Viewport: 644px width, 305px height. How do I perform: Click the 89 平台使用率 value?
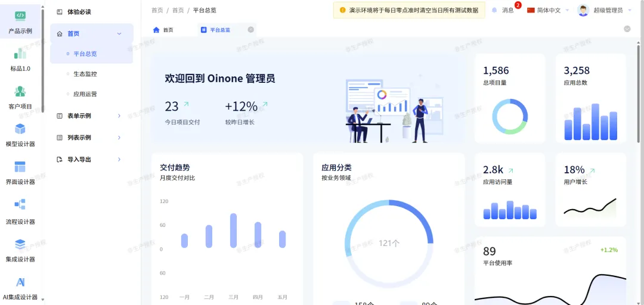[x=490, y=251]
